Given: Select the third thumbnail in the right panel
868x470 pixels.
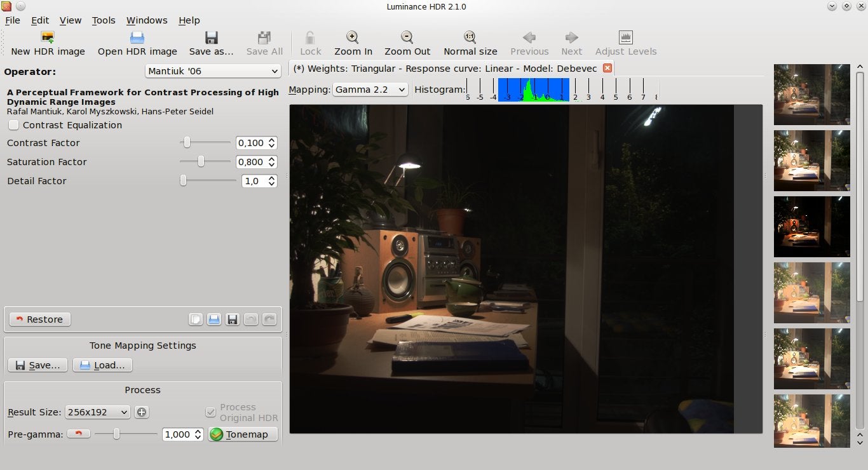Looking at the screenshot, I should pyautogui.click(x=811, y=226).
